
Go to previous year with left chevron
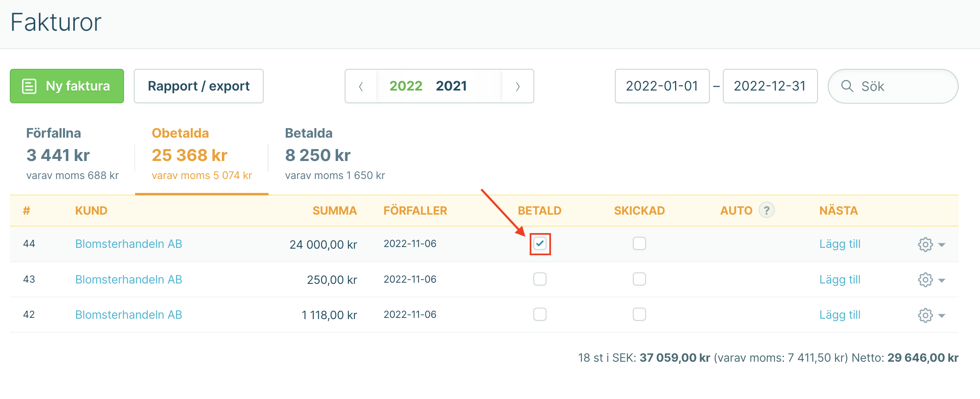(361, 86)
